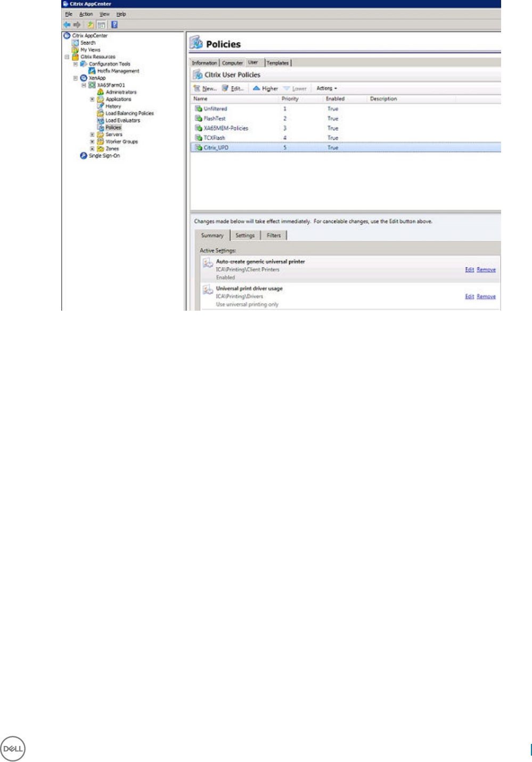Viewport: 532px width, 762px height.
Task: Select the Servers folder in tree
Action: 114,135
